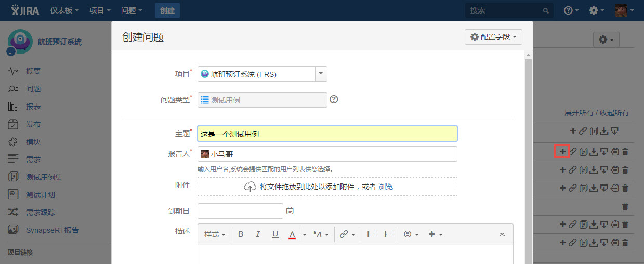
Task: Open 报表 in the sidebar
Action: (33, 107)
